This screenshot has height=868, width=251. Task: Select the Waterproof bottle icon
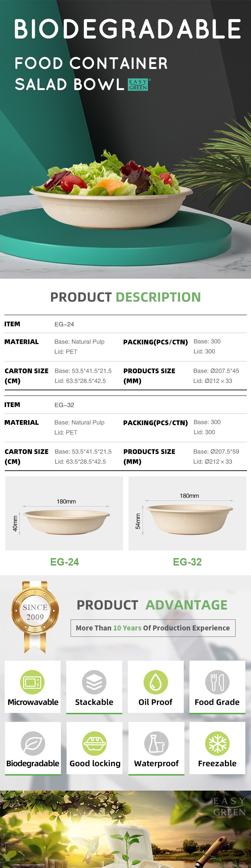pos(156,743)
